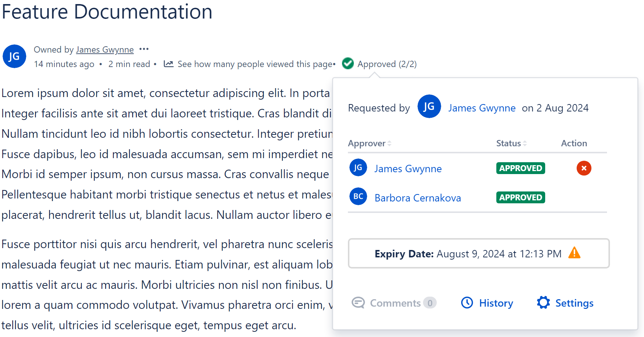Screen dimensions: 644x337
Task: Click James Gwynne in Requested by line
Action: [x=482, y=108]
